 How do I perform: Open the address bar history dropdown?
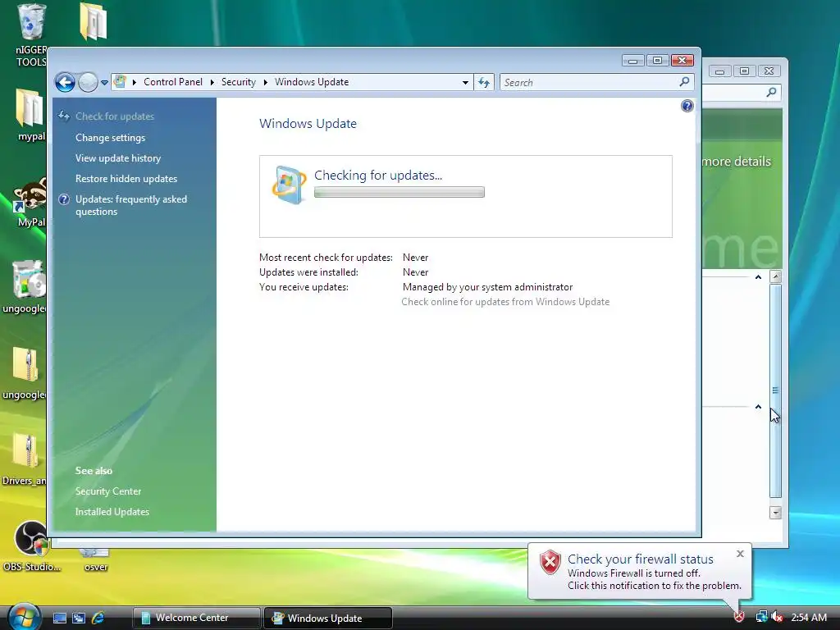tap(465, 83)
